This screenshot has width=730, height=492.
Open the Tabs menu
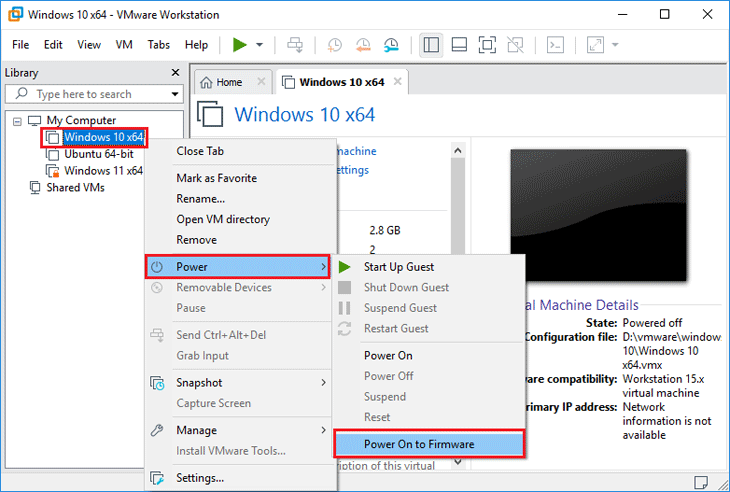(x=159, y=45)
